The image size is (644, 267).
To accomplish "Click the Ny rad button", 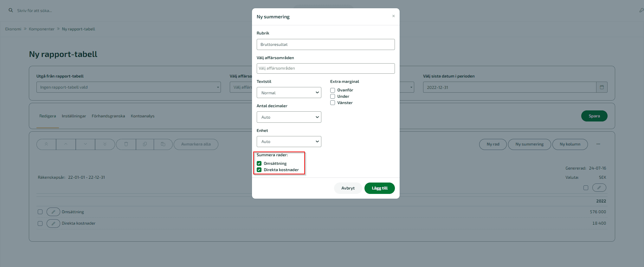I will click(493, 144).
